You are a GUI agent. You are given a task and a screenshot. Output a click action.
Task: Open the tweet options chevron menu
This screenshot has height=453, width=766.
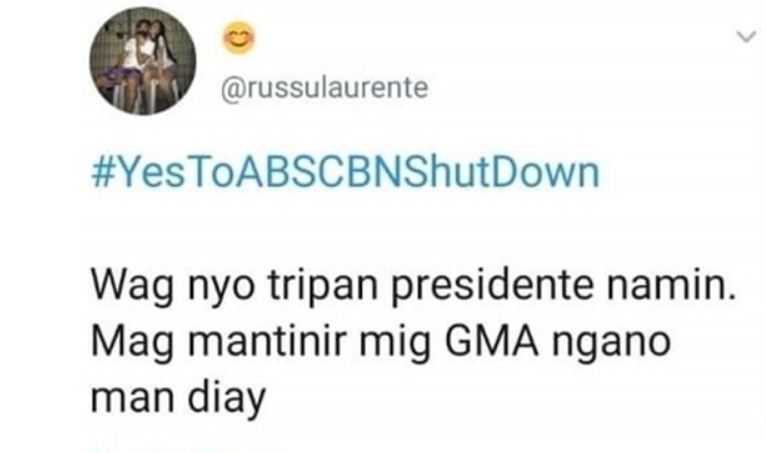pos(746,37)
